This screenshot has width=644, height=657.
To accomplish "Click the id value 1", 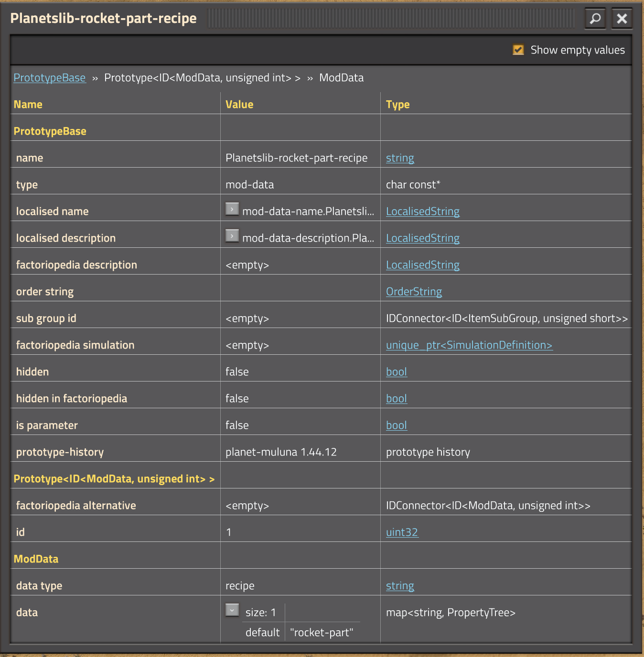I will point(229,532).
